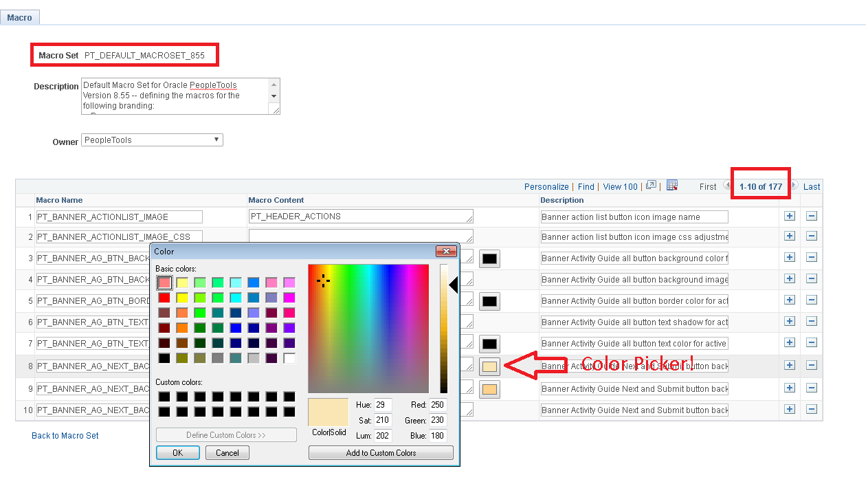Open the Owner dropdown showing PeopleTools

(217, 140)
